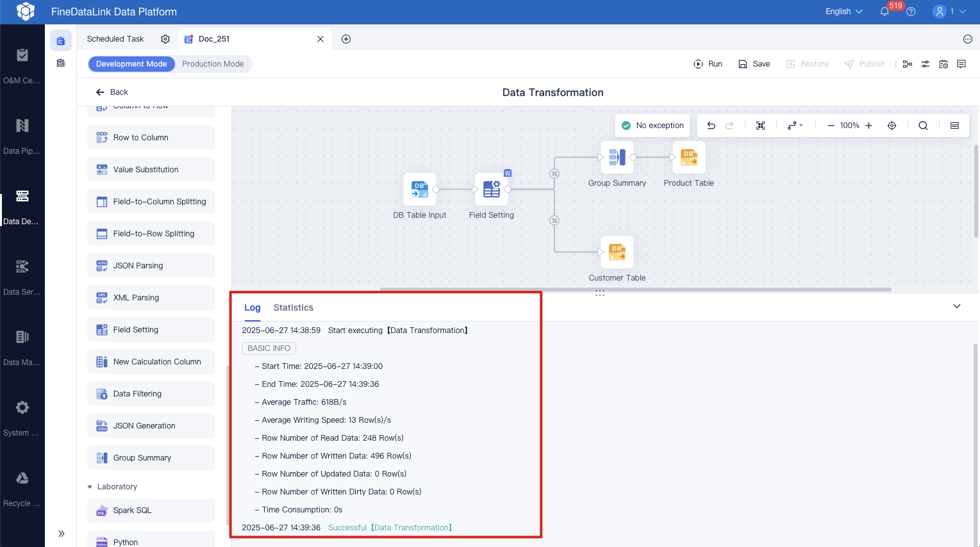Screen dimensions: 980x547
Task: Switch to the Statistics tab
Action: 294,307
